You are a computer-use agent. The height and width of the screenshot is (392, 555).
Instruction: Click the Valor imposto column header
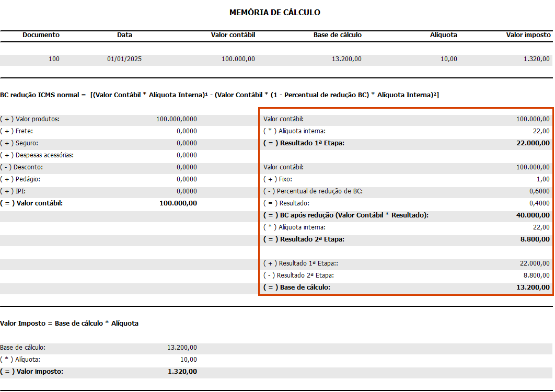coord(528,35)
